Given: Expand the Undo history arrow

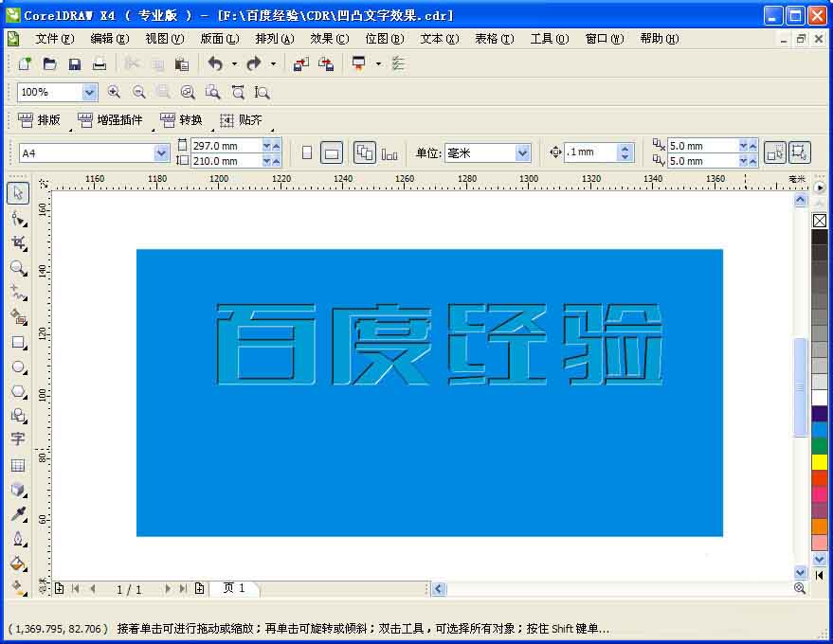Looking at the screenshot, I should coord(234,64).
